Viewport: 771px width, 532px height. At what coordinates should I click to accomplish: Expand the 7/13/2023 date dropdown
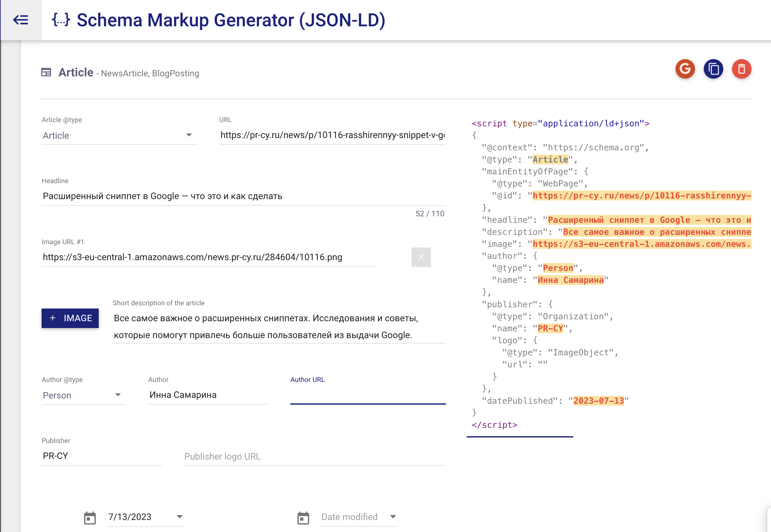click(179, 517)
